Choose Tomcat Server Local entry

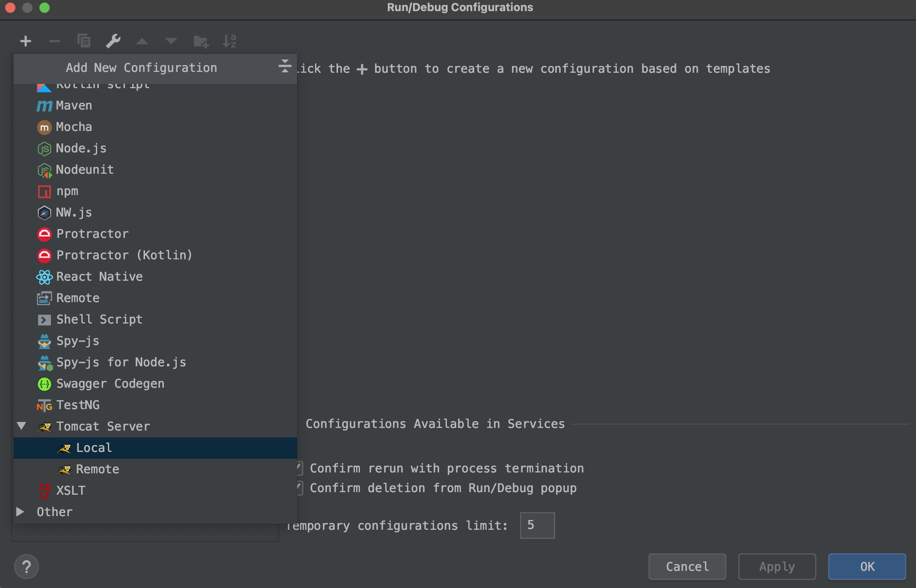[x=94, y=448]
